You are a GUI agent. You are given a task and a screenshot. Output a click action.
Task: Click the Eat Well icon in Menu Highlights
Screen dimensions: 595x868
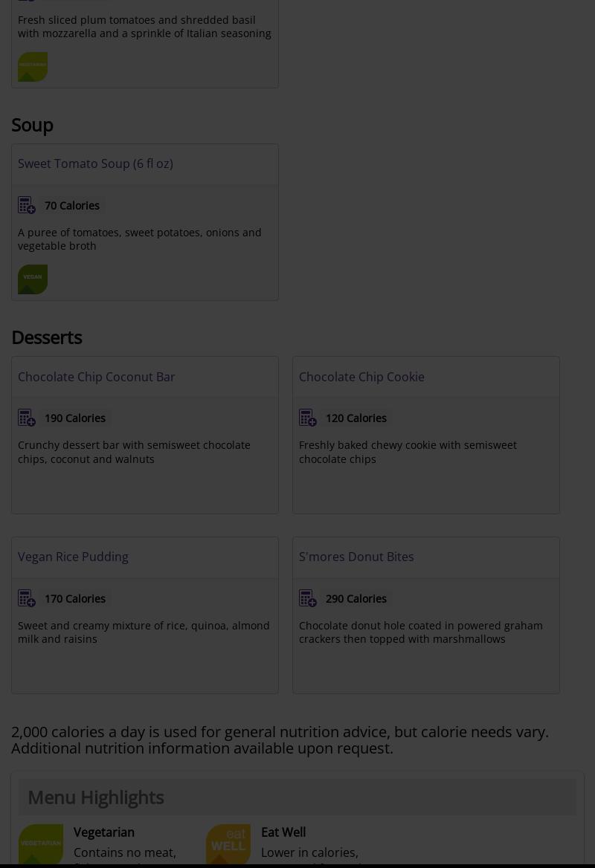pos(228,845)
